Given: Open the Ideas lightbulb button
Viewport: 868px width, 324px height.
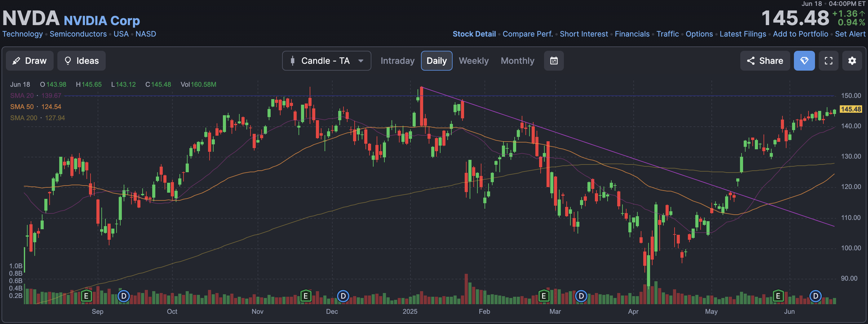Looking at the screenshot, I should coord(81,61).
